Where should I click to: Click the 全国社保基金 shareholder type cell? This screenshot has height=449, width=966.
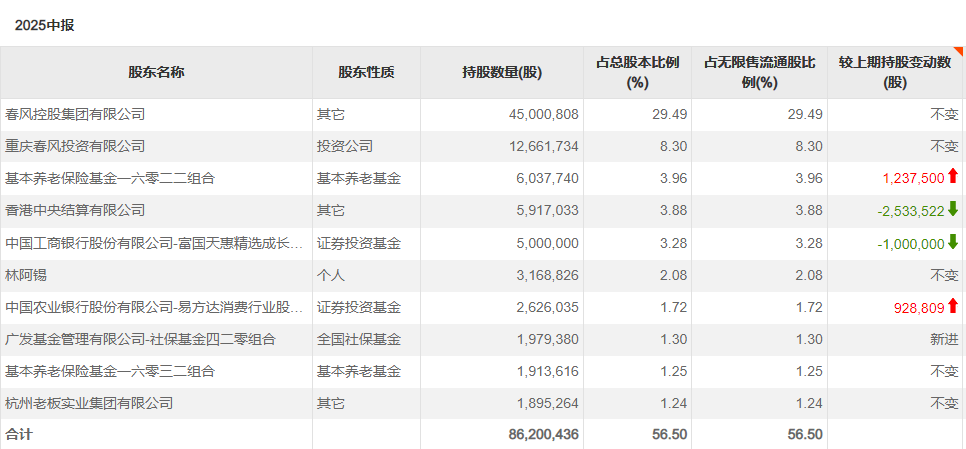point(359,339)
